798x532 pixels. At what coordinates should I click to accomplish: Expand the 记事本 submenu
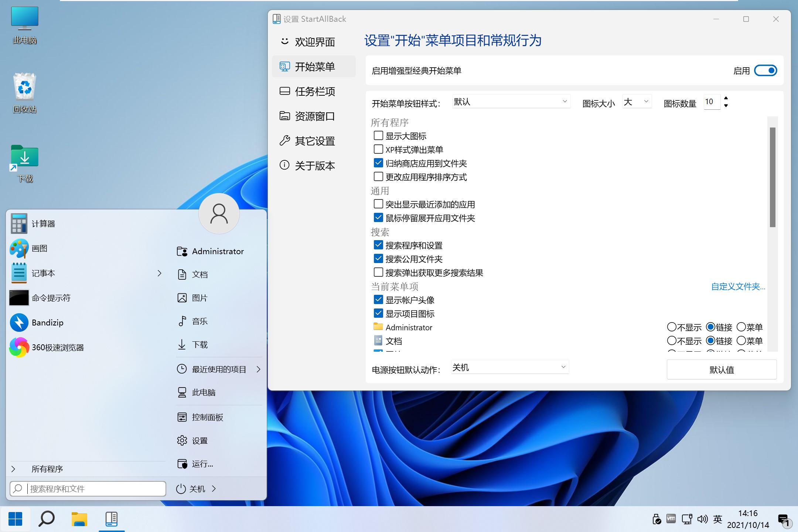160,273
